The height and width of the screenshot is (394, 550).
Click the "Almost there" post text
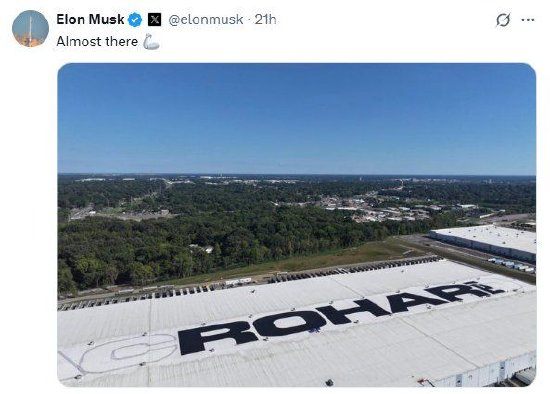pos(97,41)
